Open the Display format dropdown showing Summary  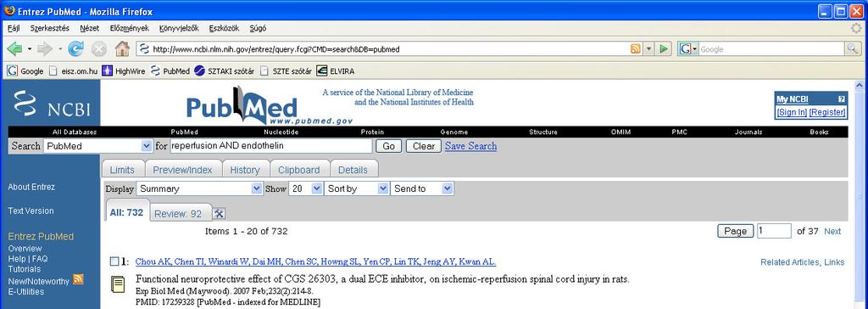point(199,188)
